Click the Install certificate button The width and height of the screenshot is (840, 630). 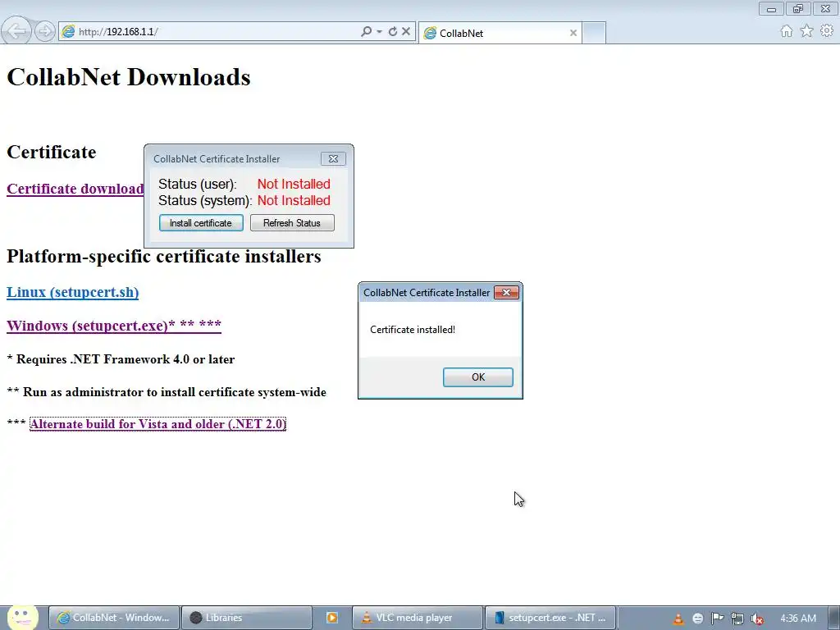coord(201,223)
